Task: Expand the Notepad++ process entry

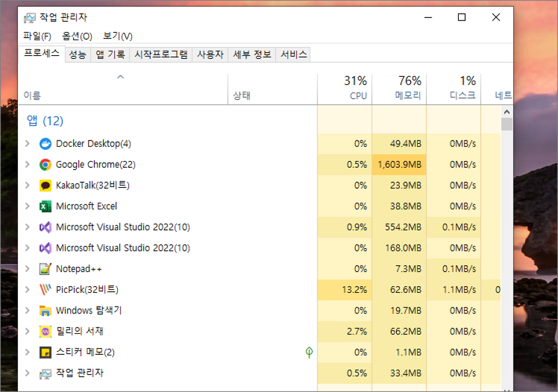Action: coord(27,269)
